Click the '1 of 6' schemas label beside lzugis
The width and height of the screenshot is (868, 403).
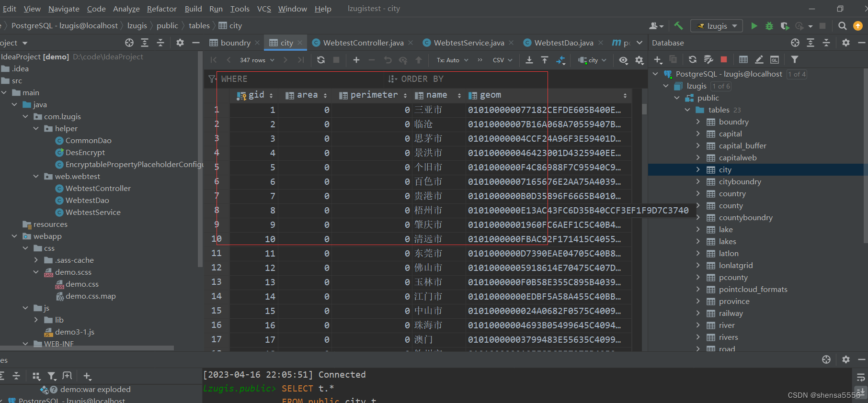click(721, 86)
